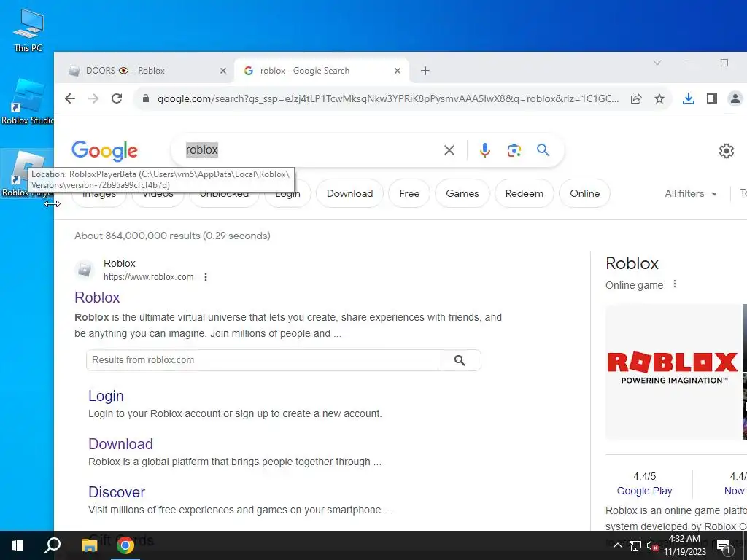Open Google Play rating link

pyautogui.click(x=644, y=491)
